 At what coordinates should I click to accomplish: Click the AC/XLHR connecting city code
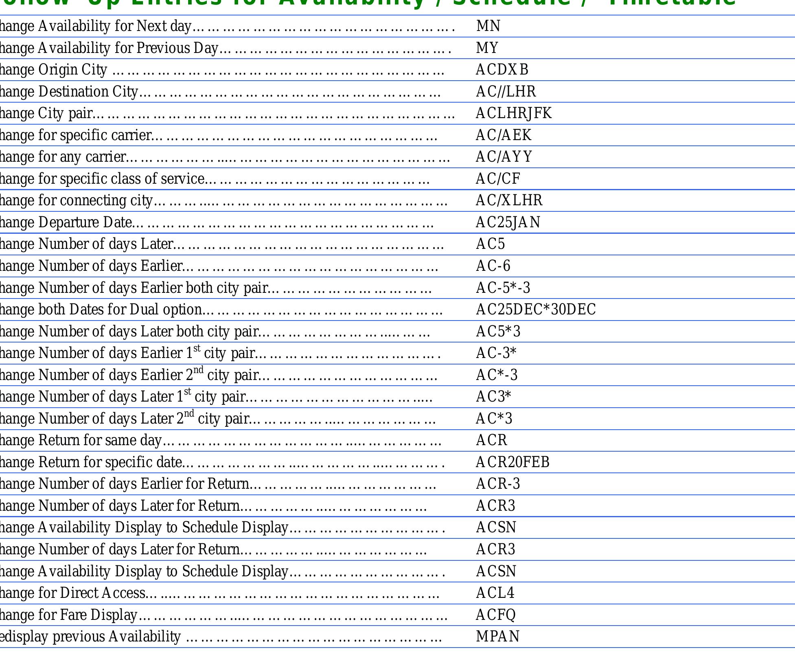click(509, 200)
